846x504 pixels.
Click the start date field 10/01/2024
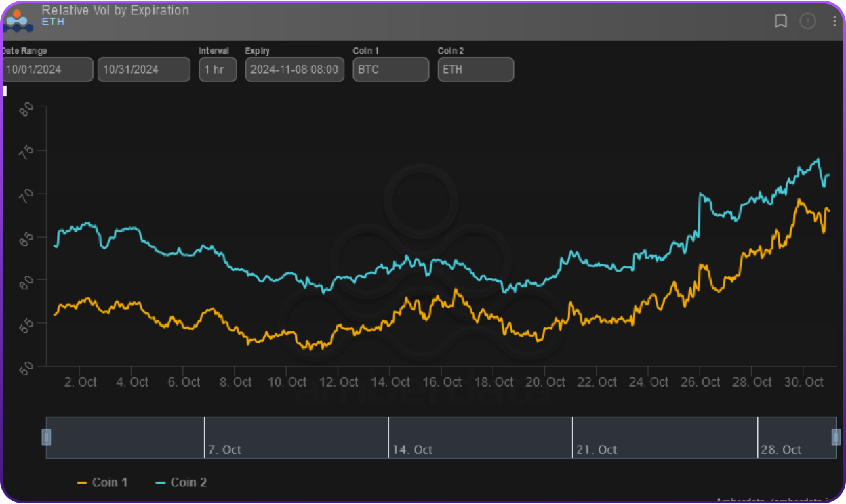pos(47,70)
